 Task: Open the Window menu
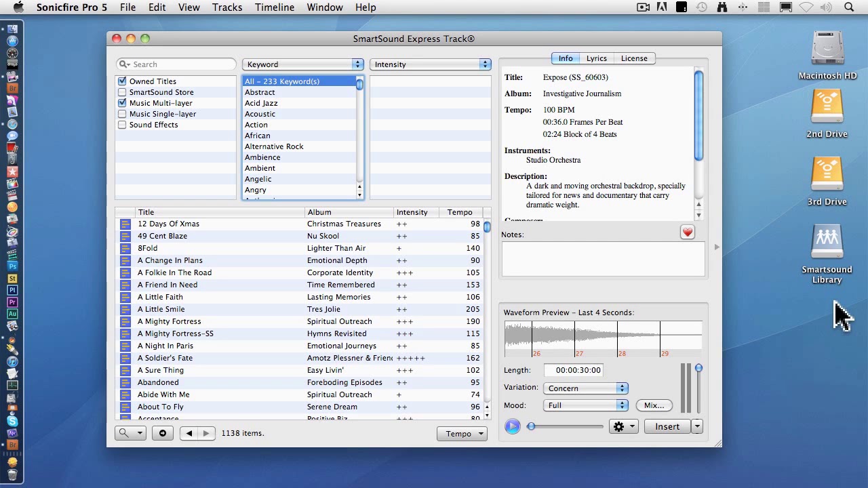[x=325, y=7]
